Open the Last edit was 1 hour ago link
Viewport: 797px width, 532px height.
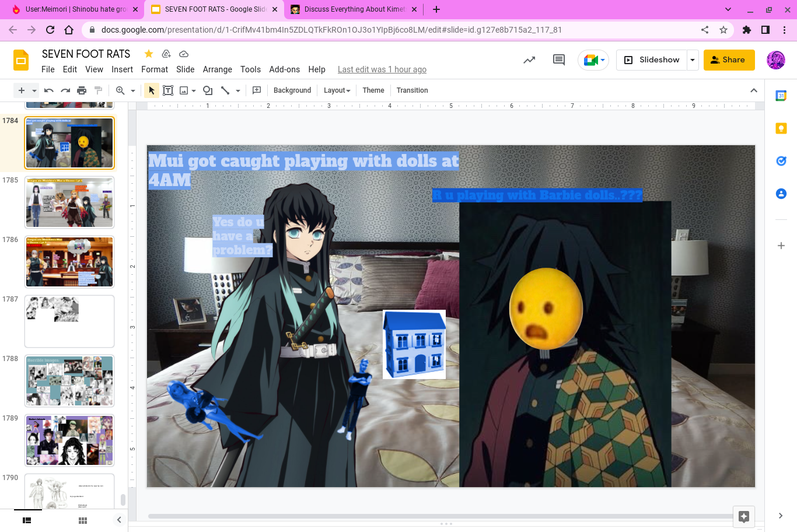click(x=382, y=69)
